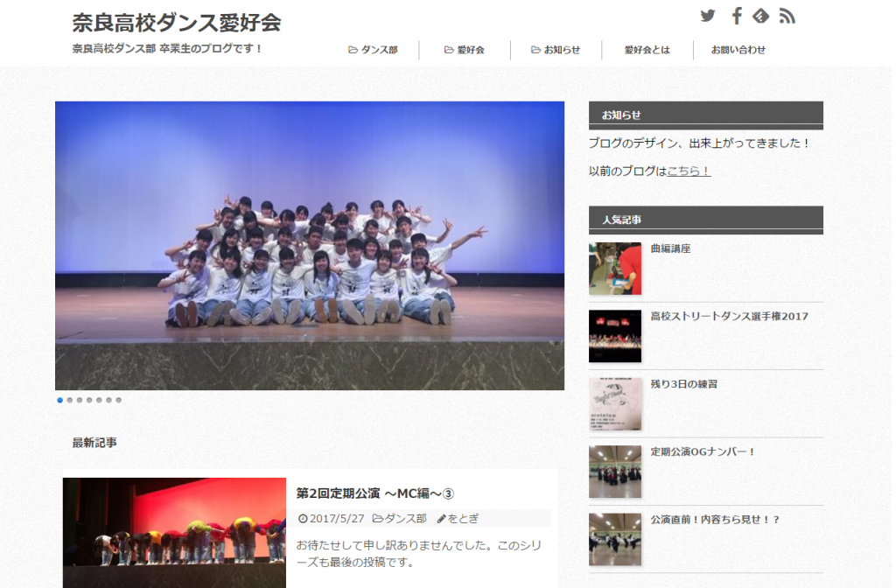Select the first slideshow dot indicator
The height and width of the screenshot is (588, 896).
coord(60,400)
